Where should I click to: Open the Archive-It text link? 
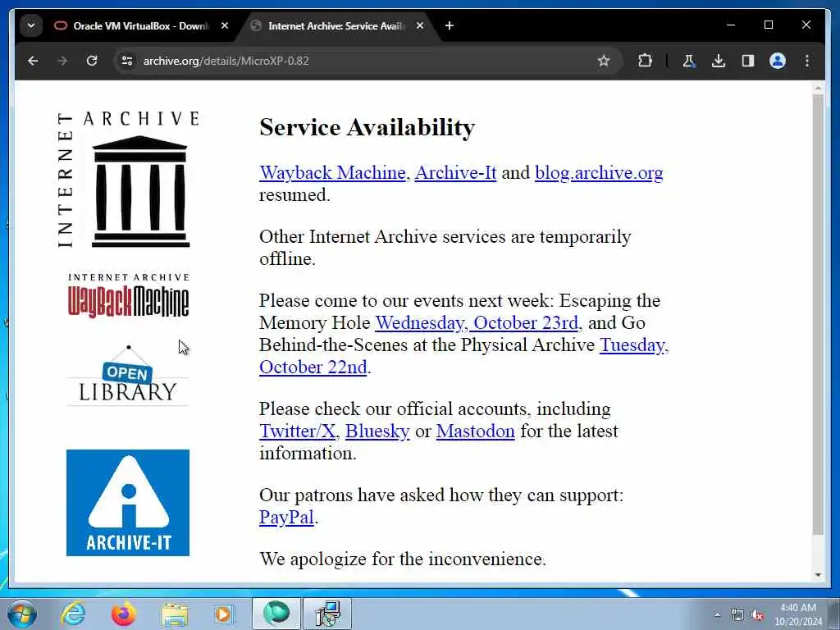point(455,172)
